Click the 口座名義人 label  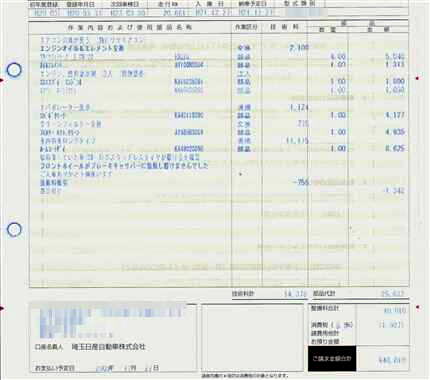[49, 347]
